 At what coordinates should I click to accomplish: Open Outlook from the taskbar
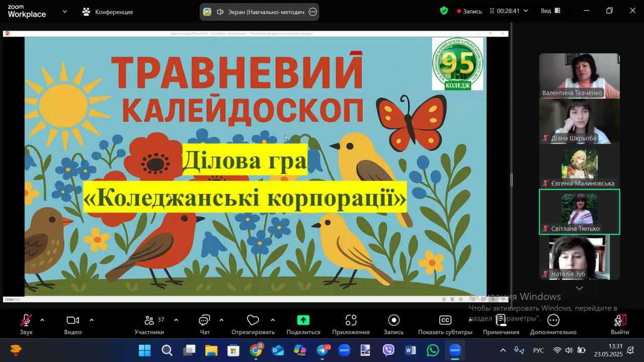pyautogui.click(x=278, y=350)
